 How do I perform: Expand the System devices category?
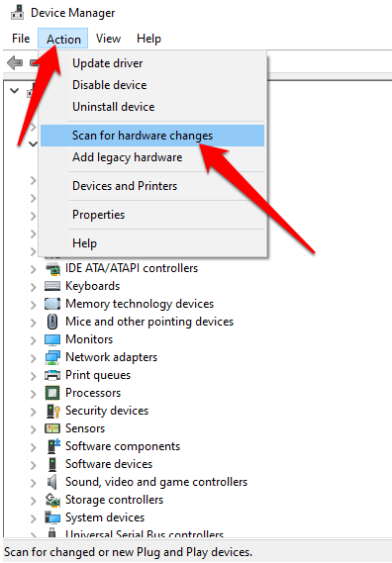(x=33, y=518)
